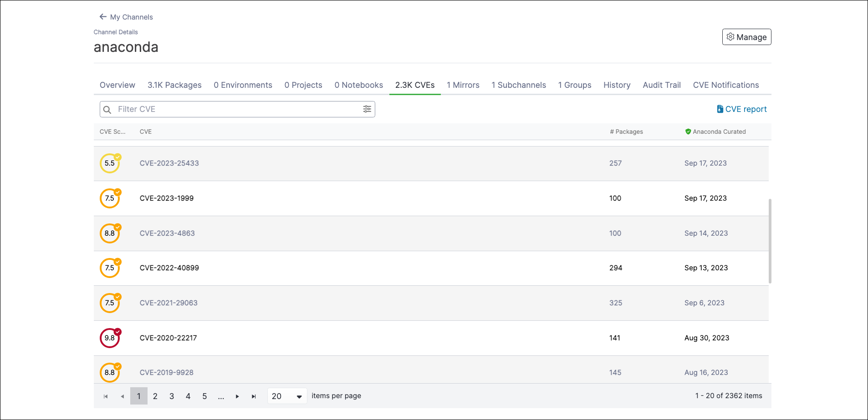Image resolution: width=868 pixels, height=420 pixels.
Task: Click the 8.8 score badge for CVE-2023-4863
Action: (x=110, y=233)
